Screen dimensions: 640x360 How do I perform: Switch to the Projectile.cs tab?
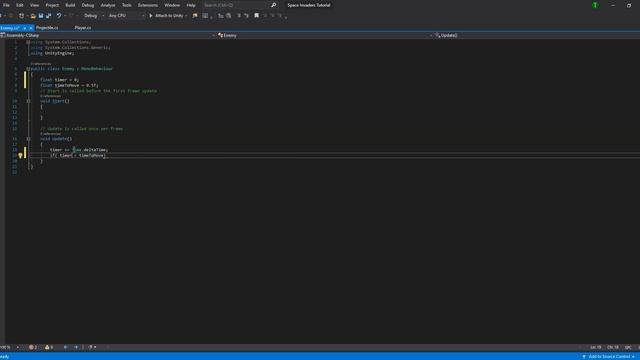[47, 28]
